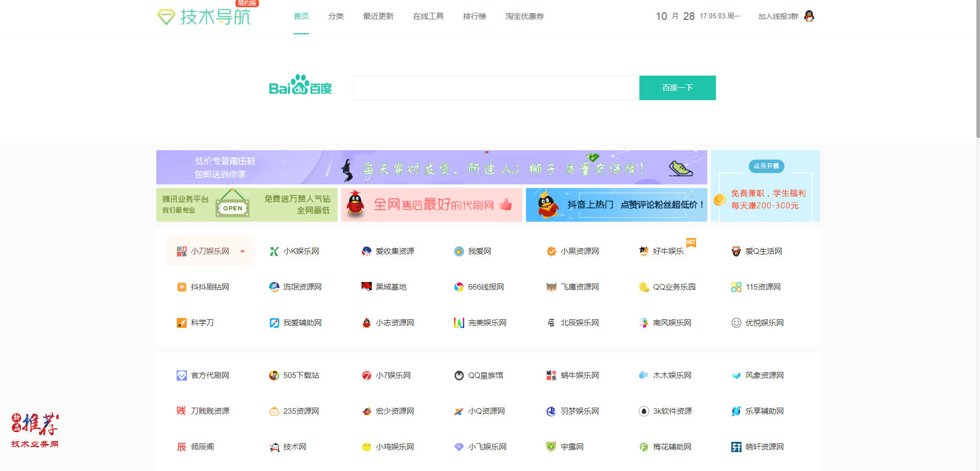The height and width of the screenshot is (471, 980).
Task: Switch to the 分类 menu item
Action: point(336,16)
